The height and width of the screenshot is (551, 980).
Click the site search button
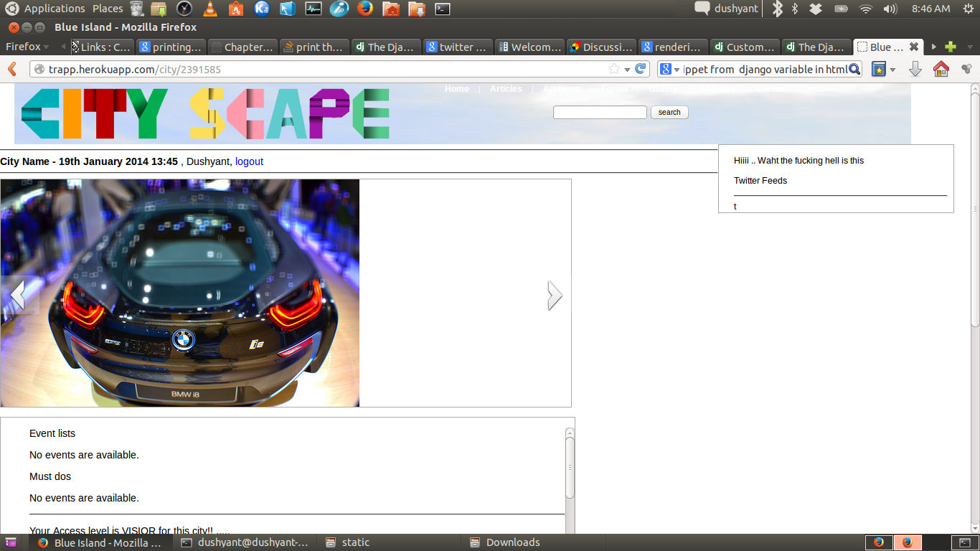669,112
